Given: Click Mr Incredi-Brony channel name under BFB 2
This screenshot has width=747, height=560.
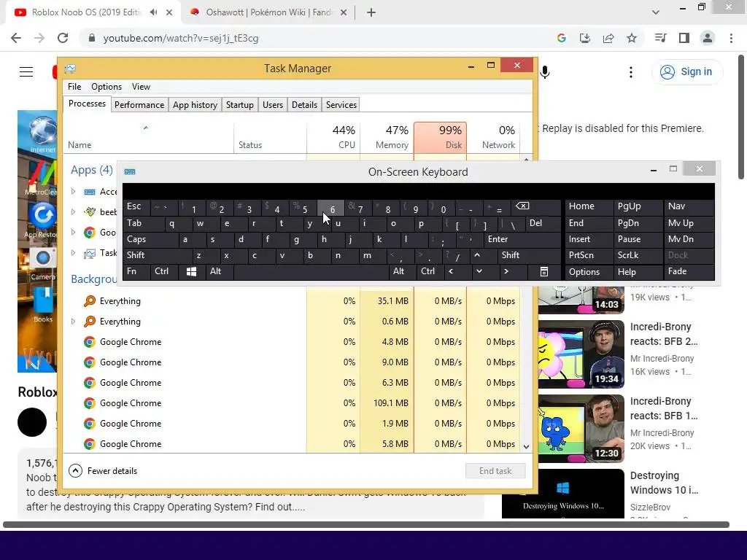Looking at the screenshot, I should click(662, 359).
